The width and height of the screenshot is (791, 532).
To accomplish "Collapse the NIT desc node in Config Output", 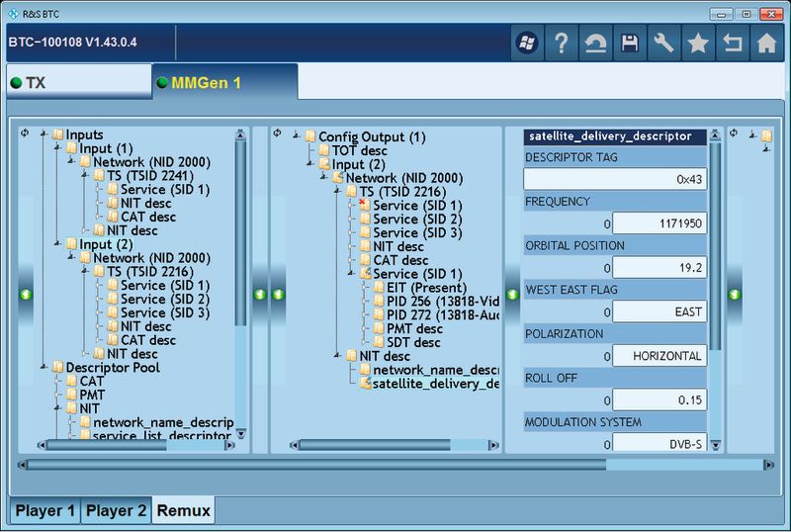I will click(337, 355).
